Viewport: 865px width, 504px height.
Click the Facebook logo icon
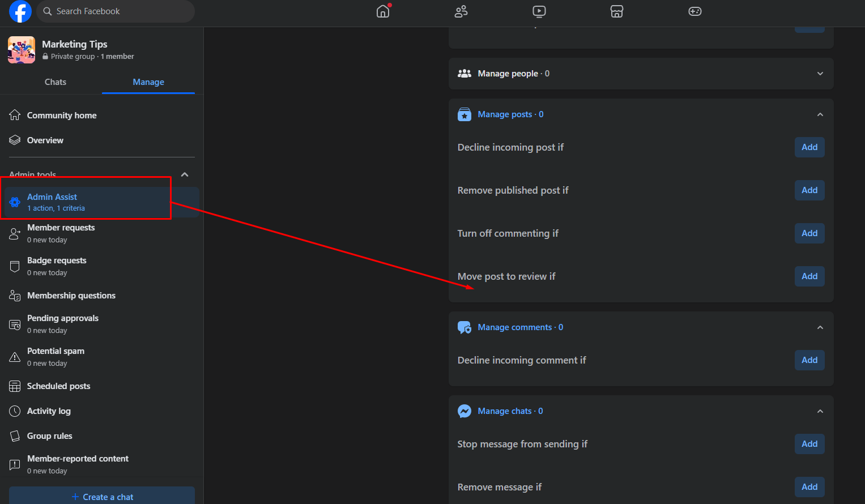pos(20,11)
